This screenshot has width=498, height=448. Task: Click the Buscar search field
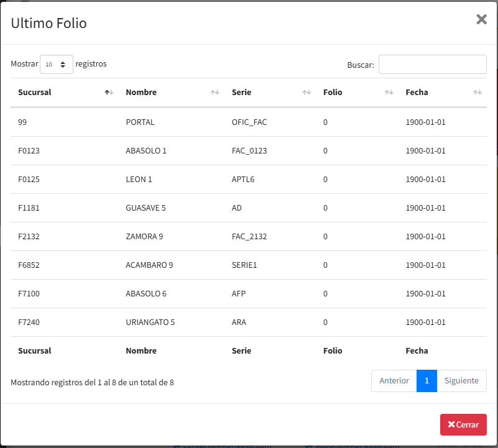click(432, 65)
